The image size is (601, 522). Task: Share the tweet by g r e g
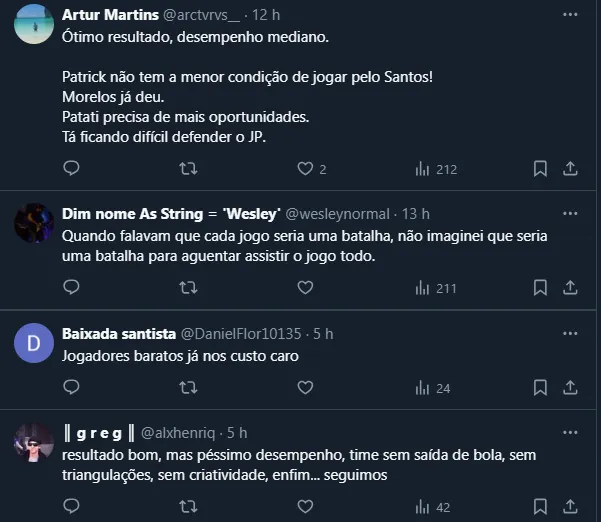tap(570, 507)
